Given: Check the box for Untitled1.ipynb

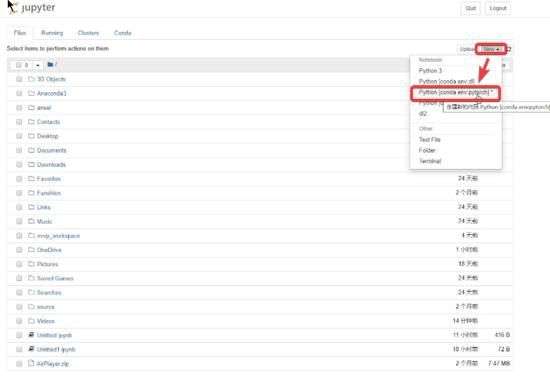Looking at the screenshot, I should (19, 350).
